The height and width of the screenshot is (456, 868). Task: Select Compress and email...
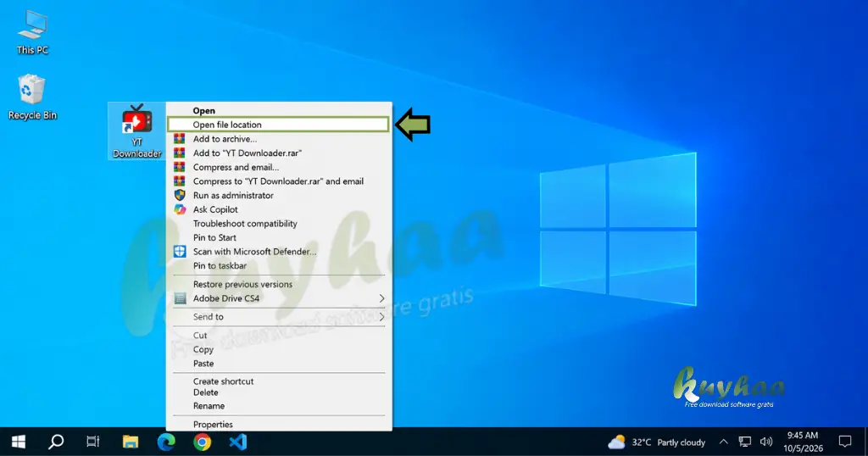(278, 167)
